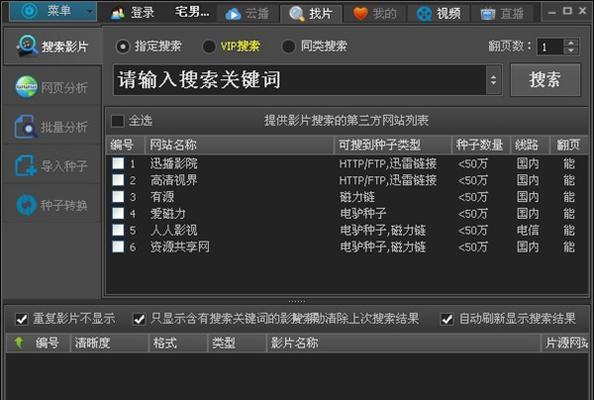594x400 pixels.
Task: Select the 指定搜索 radio option
Action: pos(122,47)
